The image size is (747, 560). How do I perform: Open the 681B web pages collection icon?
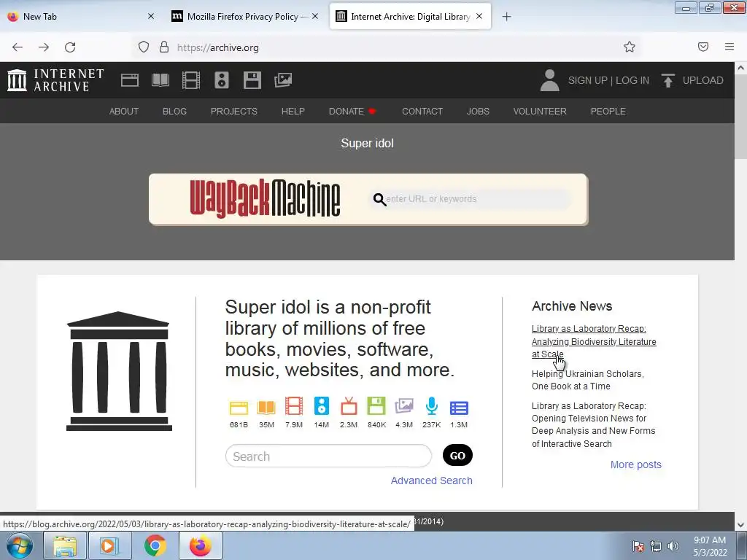239,408
